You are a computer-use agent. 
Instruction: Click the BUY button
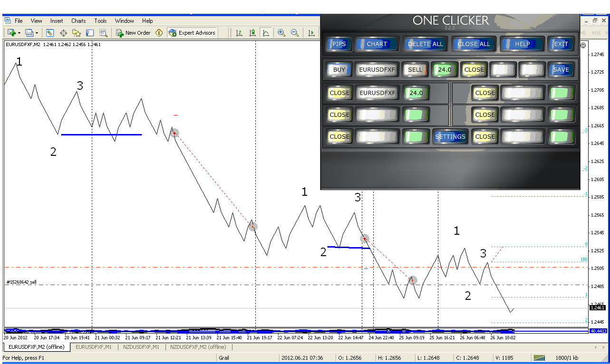tap(339, 70)
